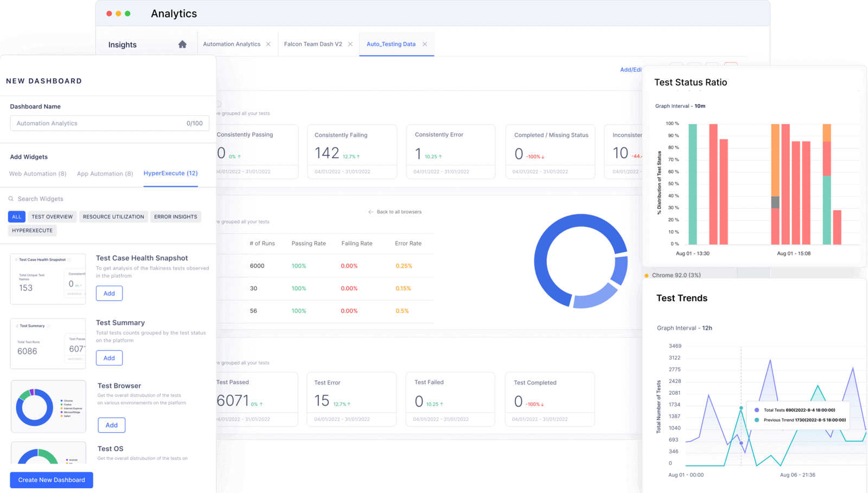868x493 pixels.
Task: Open the Test Completed card
Action: tap(550, 399)
